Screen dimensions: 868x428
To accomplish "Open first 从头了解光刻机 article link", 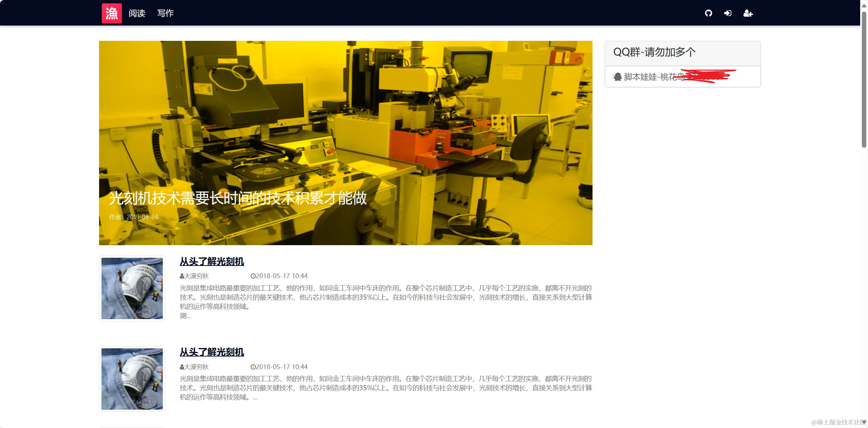I will click(x=212, y=261).
